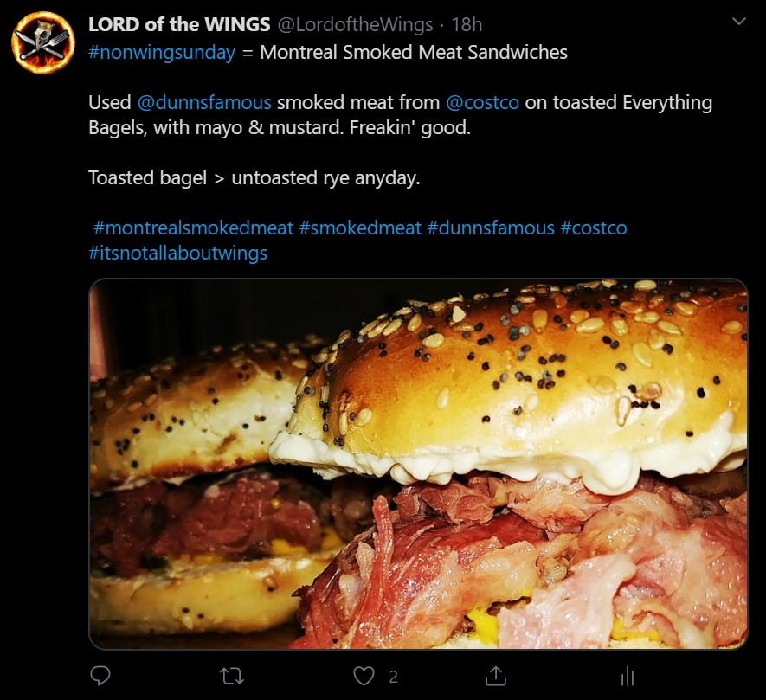This screenshot has width=766, height=700.
Task: Click the #smokedmeat hashtag
Action: tap(360, 228)
